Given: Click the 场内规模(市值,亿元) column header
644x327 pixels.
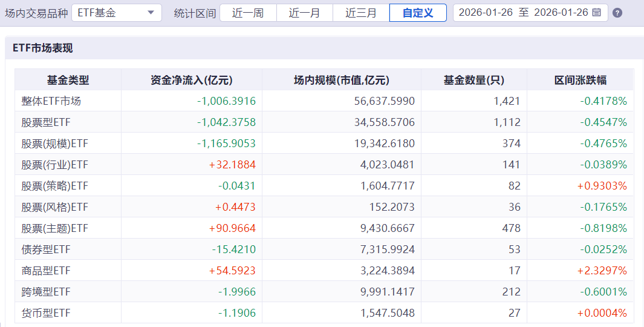Looking at the screenshot, I should coord(341,80).
